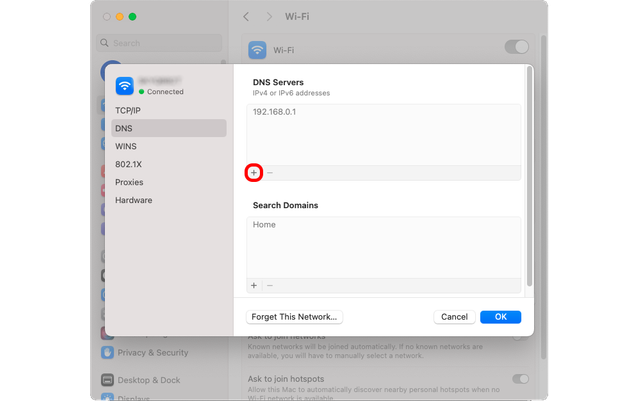Open the 802.1X tab
The height and width of the screenshot is (401, 640).
pyautogui.click(x=128, y=164)
